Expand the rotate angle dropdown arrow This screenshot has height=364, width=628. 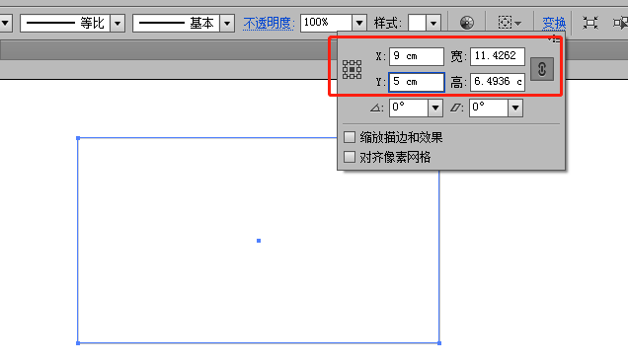[435, 108]
